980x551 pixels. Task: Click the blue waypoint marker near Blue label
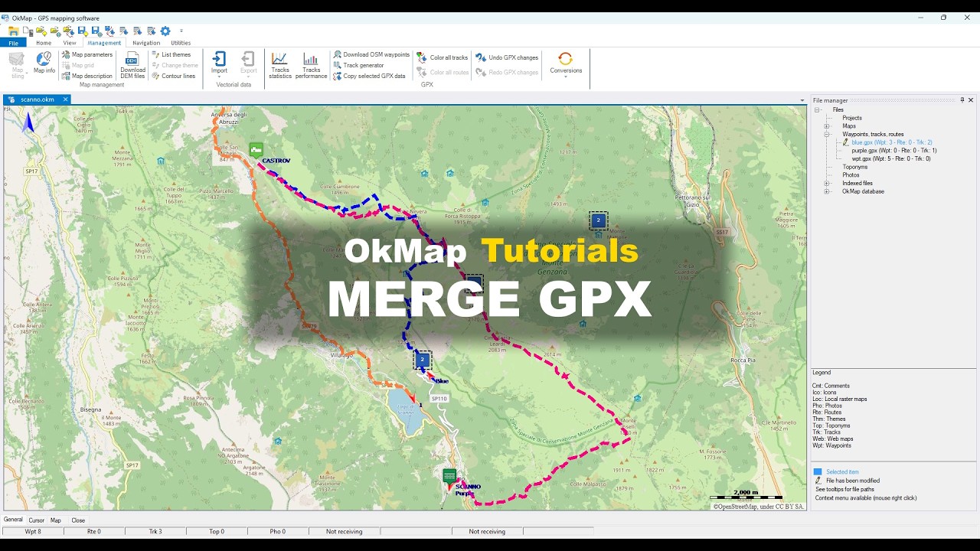pos(422,359)
